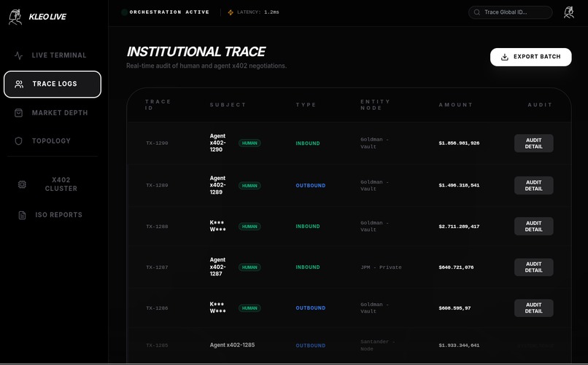The height and width of the screenshot is (365, 588).
Task: Click the amount $1.933.344,641
Action: tap(459, 345)
